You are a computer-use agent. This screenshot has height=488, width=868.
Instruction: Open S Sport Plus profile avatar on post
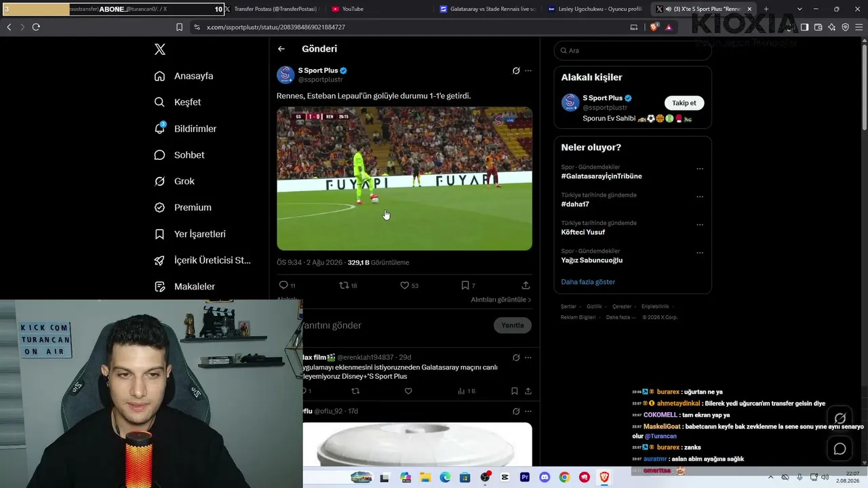[285, 75]
